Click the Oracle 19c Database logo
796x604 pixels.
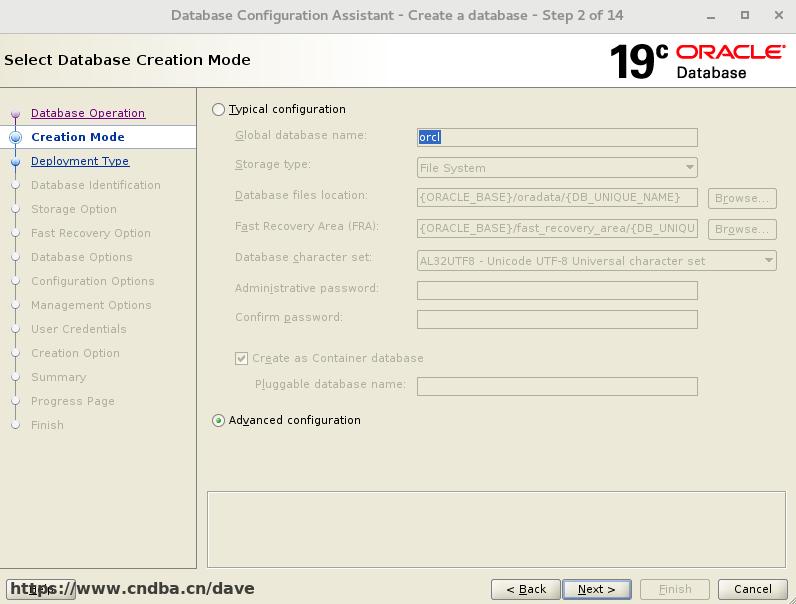(x=697, y=61)
